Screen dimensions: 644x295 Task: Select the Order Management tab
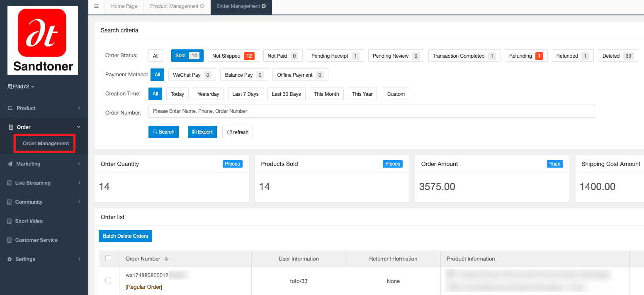(238, 6)
